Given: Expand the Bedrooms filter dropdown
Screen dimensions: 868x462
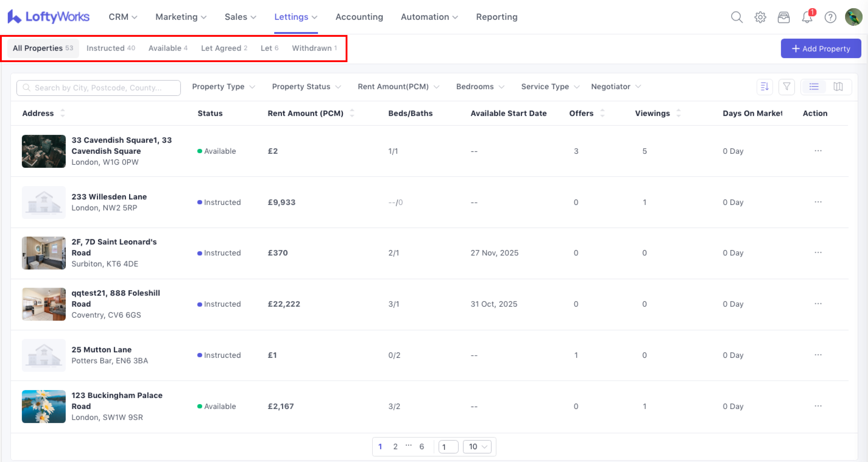Looking at the screenshot, I should tap(480, 87).
